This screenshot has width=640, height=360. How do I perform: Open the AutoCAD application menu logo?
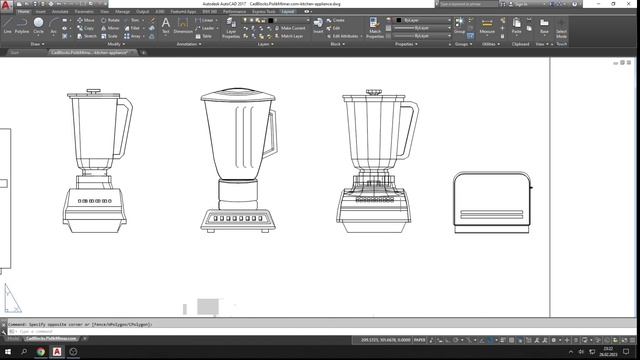[x=6, y=5]
